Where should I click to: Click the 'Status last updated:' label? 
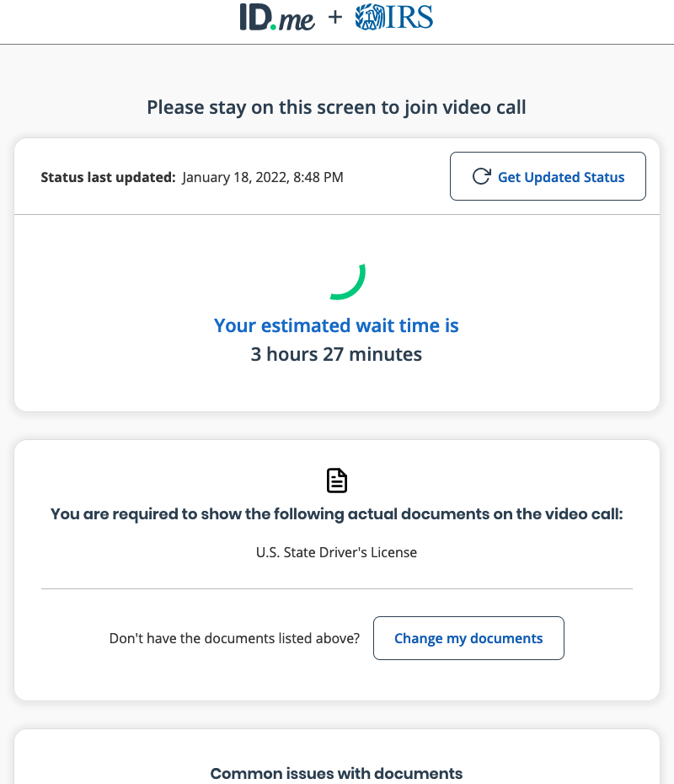pyautogui.click(x=108, y=177)
